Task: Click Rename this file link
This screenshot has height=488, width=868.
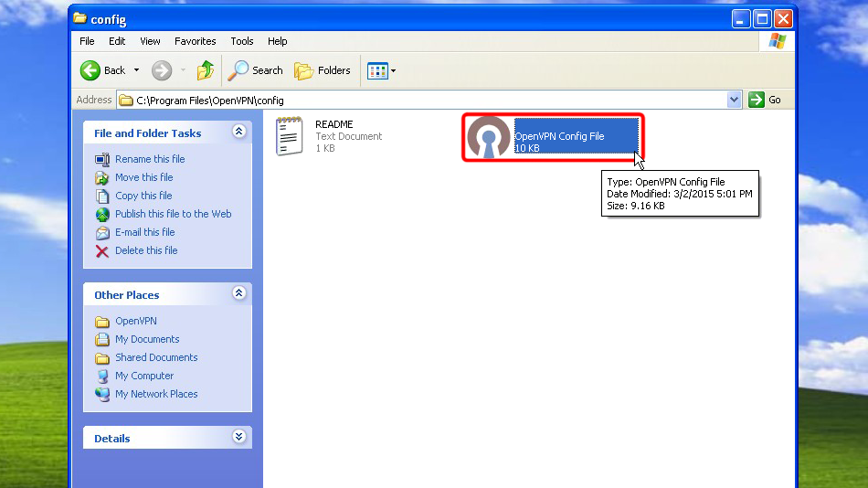Action: [x=150, y=159]
